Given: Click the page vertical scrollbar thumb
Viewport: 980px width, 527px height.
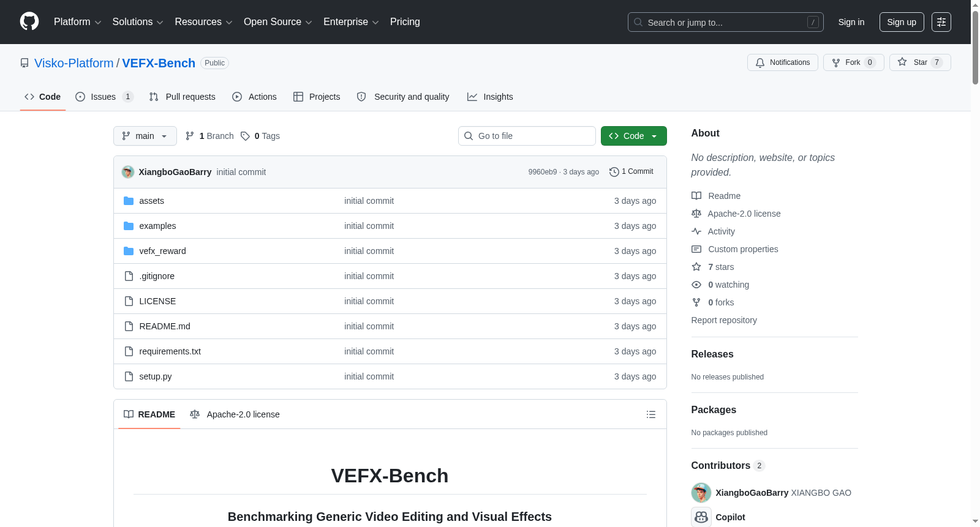Looking at the screenshot, I should click(x=975, y=47).
